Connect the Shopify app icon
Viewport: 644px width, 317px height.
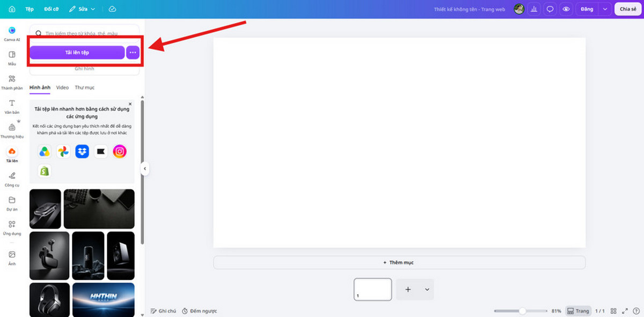pyautogui.click(x=45, y=171)
